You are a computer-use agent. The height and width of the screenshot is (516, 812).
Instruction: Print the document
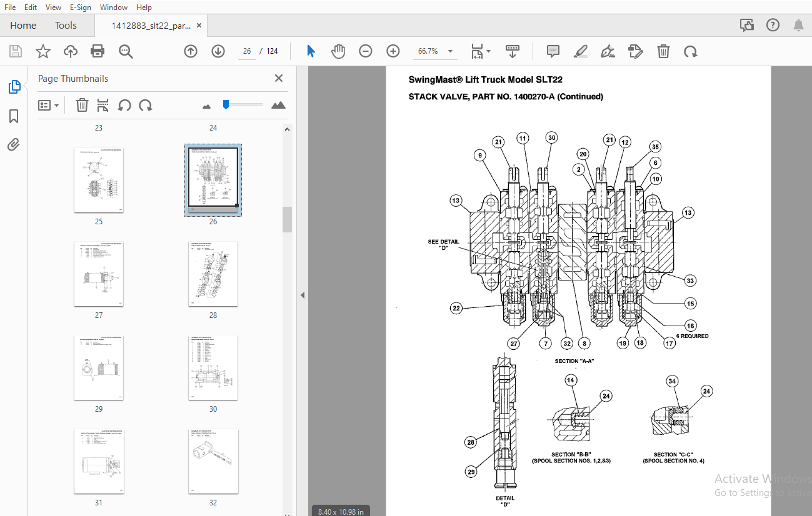pos(98,51)
